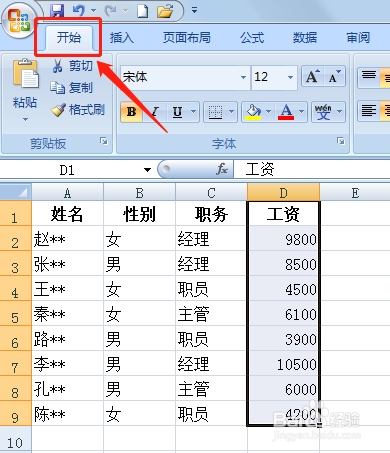Save the workbook with the floppy icon
Screen dimensions: 390x453
57,11
